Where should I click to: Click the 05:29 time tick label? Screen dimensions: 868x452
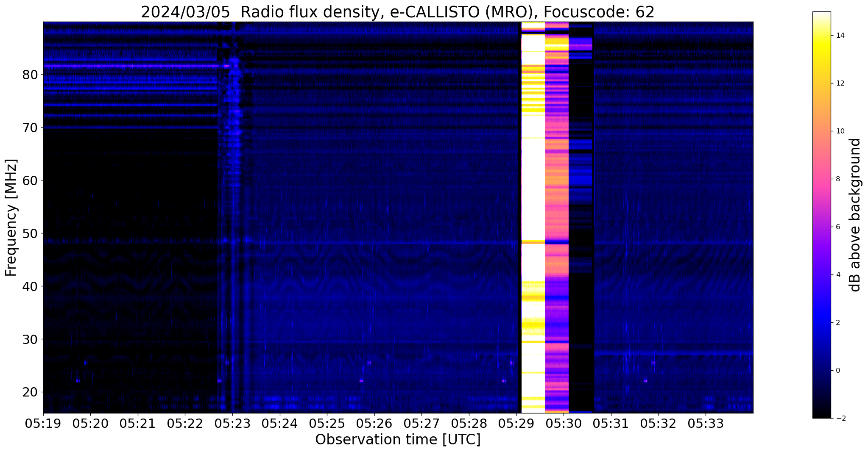pos(516,423)
